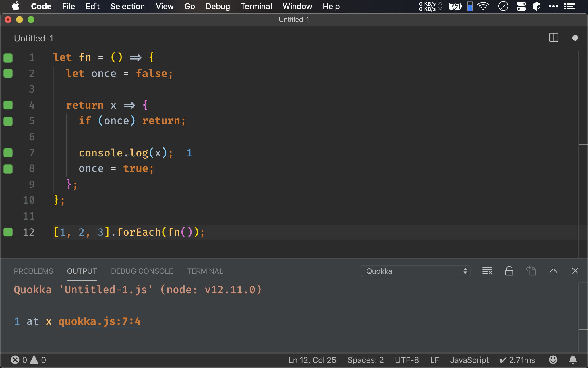Clear the output panel contents
Viewport: 588px width, 368px height.
pyautogui.click(x=487, y=271)
